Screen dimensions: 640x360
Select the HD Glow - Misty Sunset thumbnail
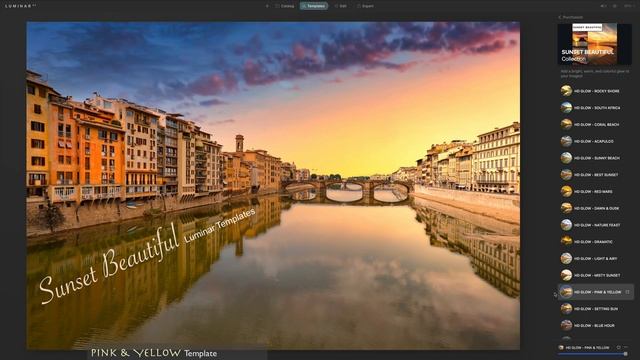click(566, 275)
